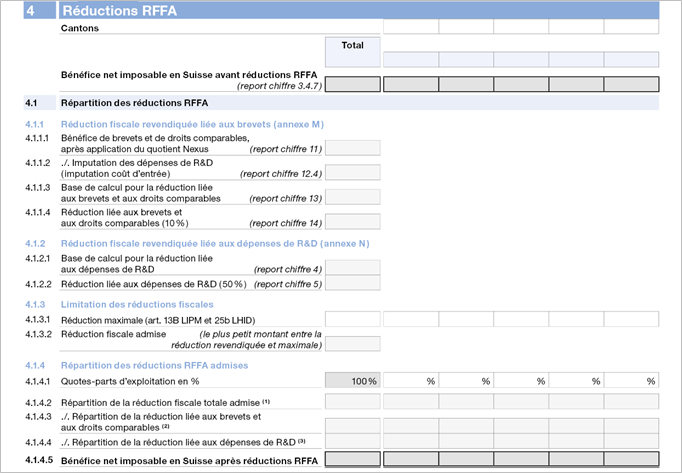Click the field for 4.1.1.3 Base de calcul brevets

353,197
